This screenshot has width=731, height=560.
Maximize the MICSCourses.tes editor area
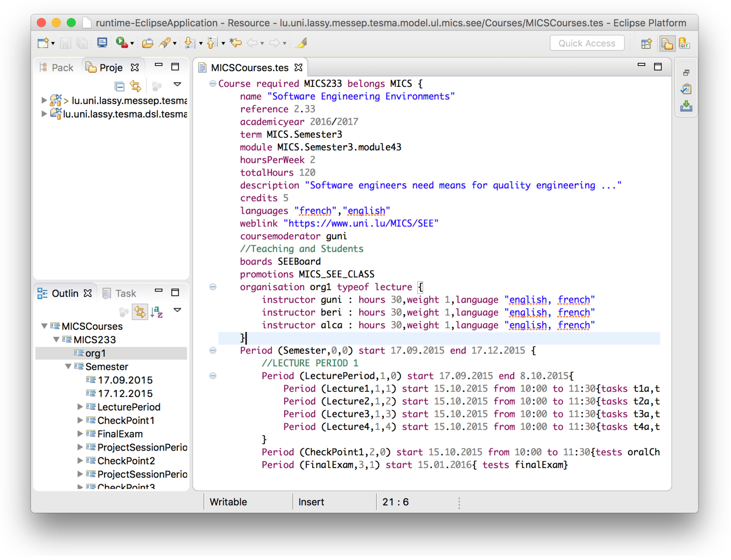tap(658, 67)
